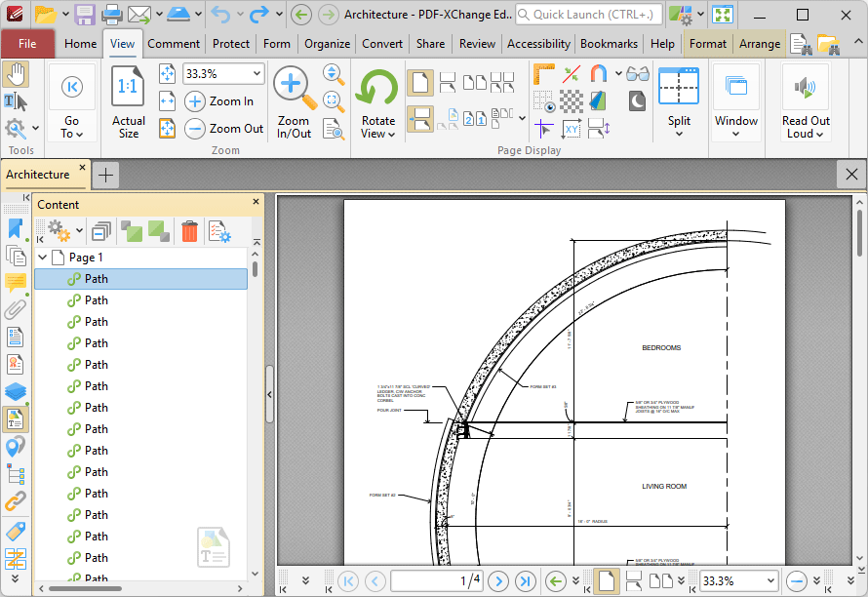Toggle snapping magnet option
Viewport: 868px width, 597px height.
coord(599,74)
